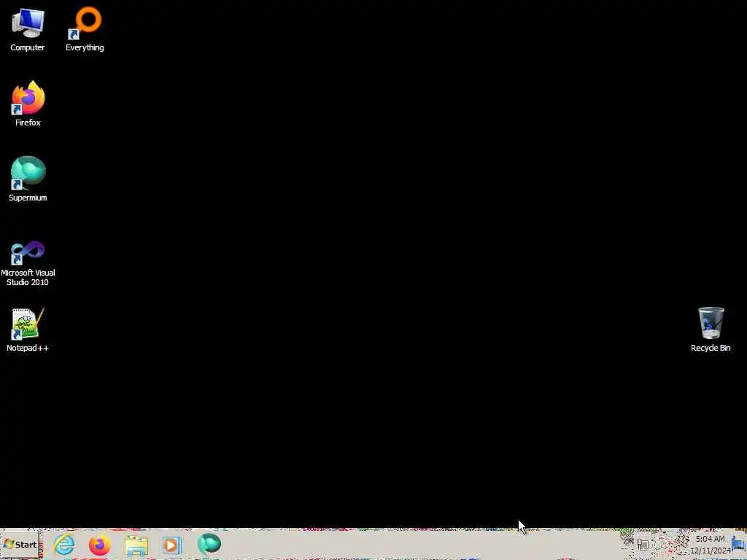Open the Start menu
The image size is (747, 560).
(20, 544)
